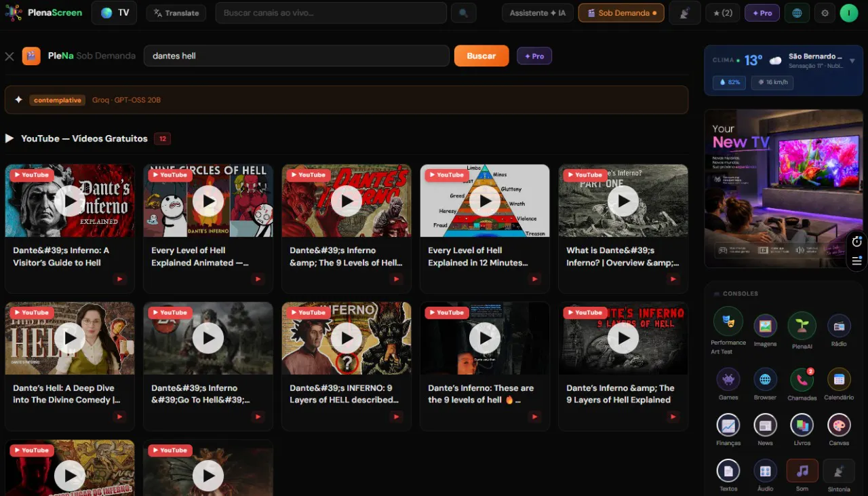Image resolution: width=868 pixels, height=496 pixels.
Task: Click YouTube icon under 'Overview' video card
Action: click(x=673, y=279)
